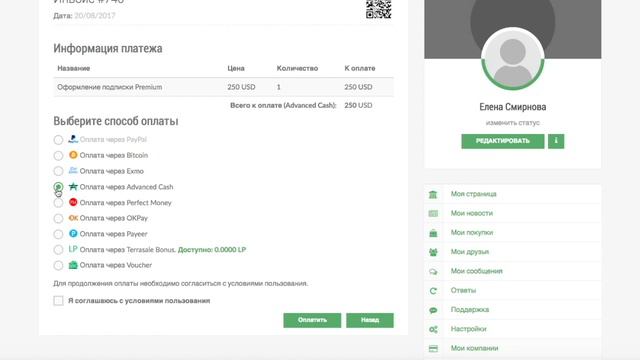Select Terrasale Bonus payment radio button

(x=58, y=250)
